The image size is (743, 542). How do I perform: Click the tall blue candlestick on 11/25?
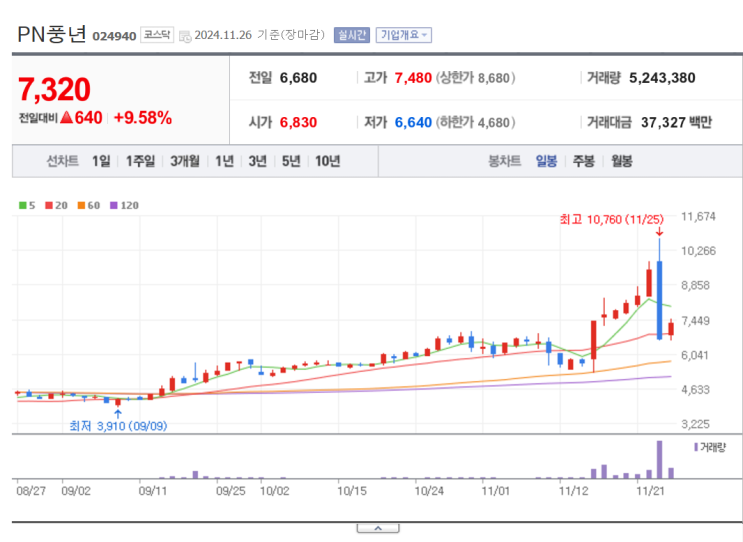tap(659, 300)
